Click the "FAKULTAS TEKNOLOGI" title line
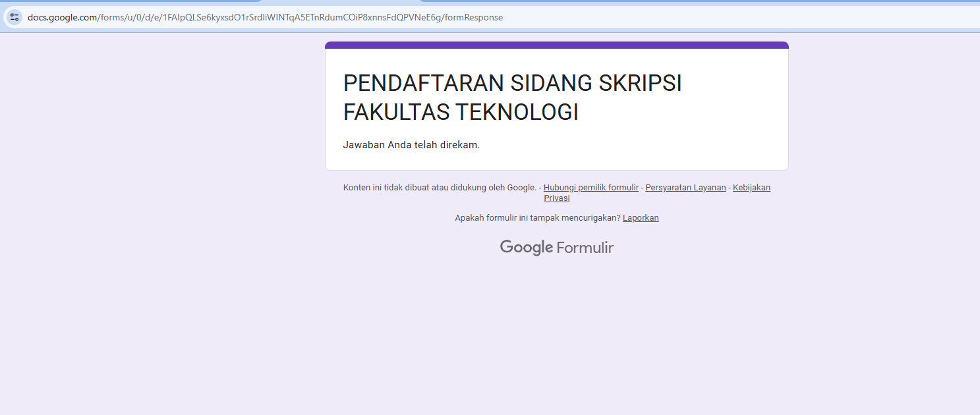Screen dimensions: 980x415 (461, 113)
